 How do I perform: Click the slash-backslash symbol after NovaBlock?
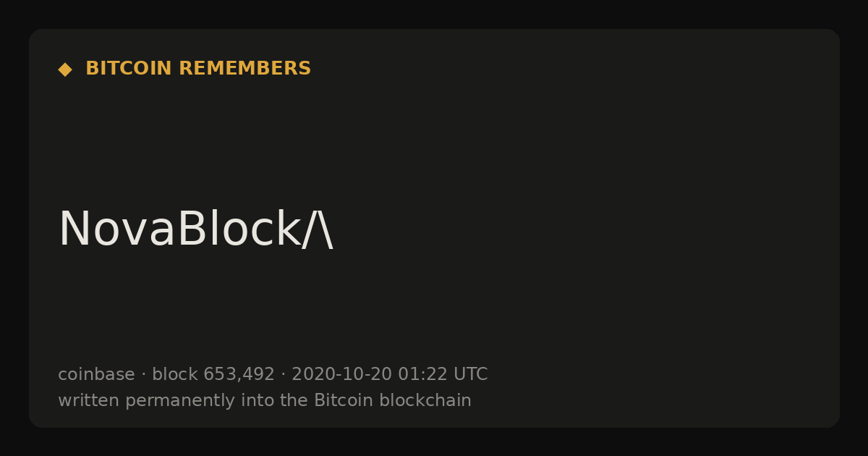click(318, 229)
